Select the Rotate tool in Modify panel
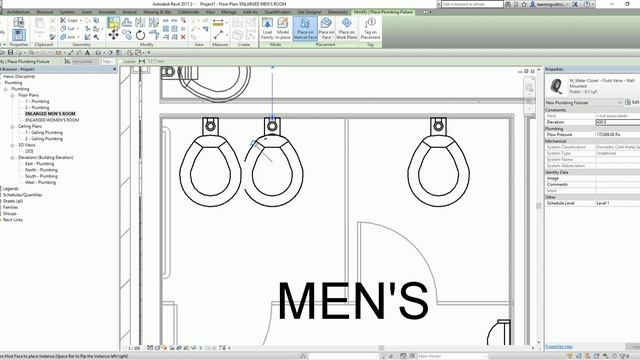 (x=140, y=35)
